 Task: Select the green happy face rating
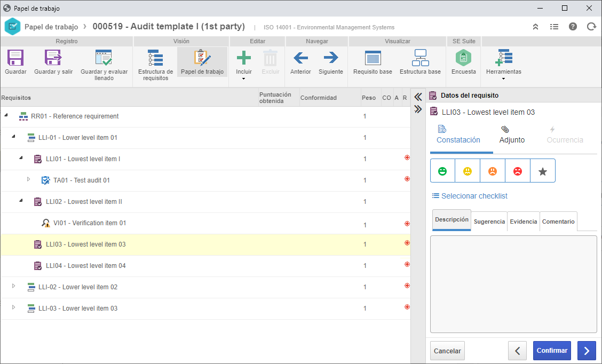pos(442,171)
